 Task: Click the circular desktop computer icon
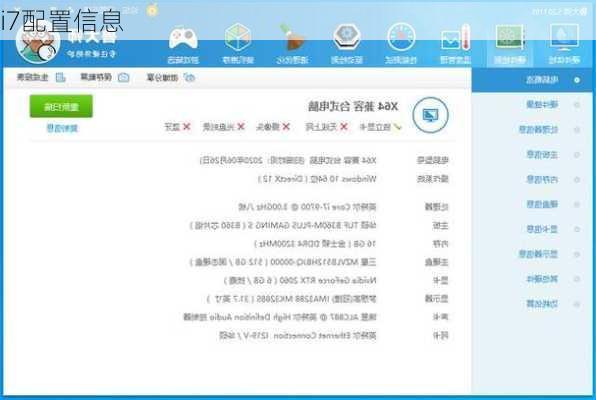(x=430, y=115)
